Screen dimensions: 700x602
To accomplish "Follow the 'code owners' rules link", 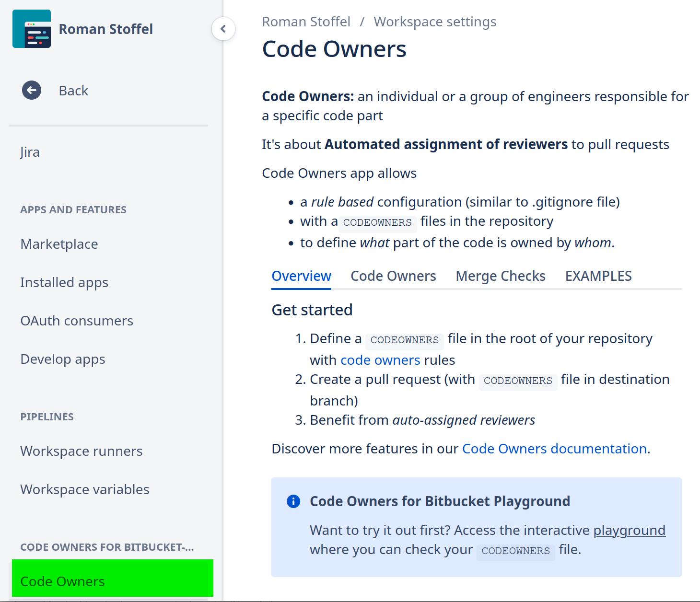I will (380, 360).
